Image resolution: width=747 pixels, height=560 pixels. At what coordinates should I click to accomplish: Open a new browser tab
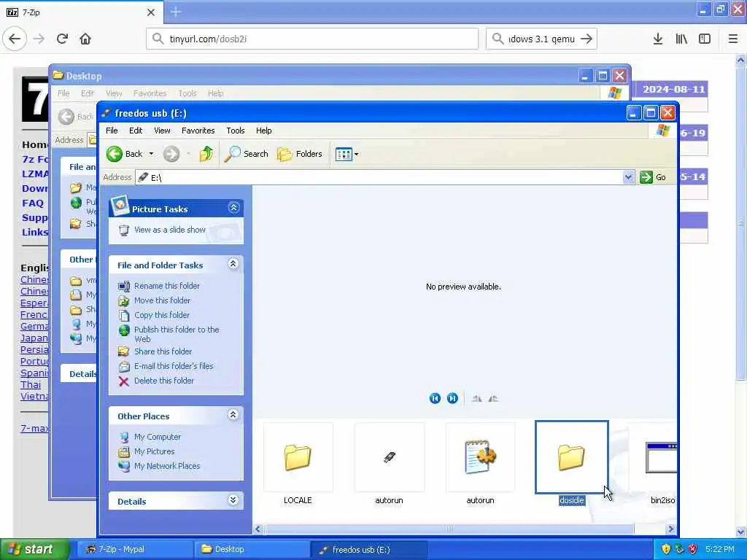(x=176, y=12)
